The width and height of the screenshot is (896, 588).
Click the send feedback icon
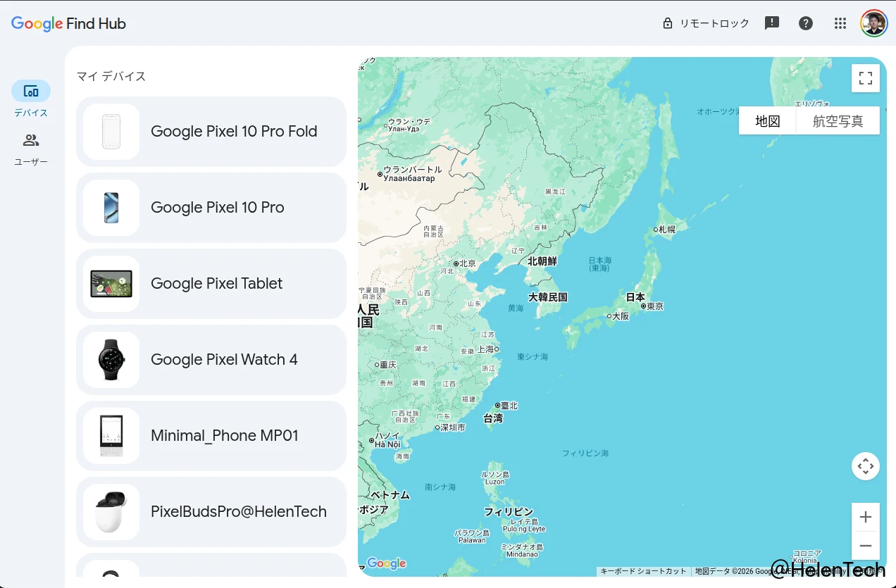click(772, 23)
